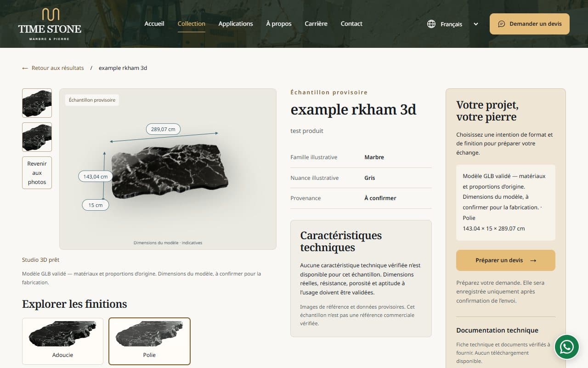Click the 289,07 cm dimension label
Viewport: 588px width, 368px height.
163,129
